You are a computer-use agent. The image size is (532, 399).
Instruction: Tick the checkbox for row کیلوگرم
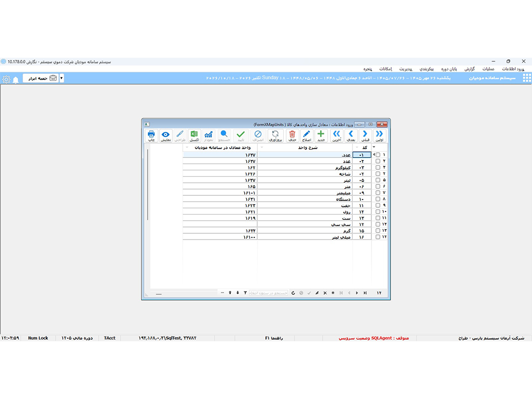[378, 168]
